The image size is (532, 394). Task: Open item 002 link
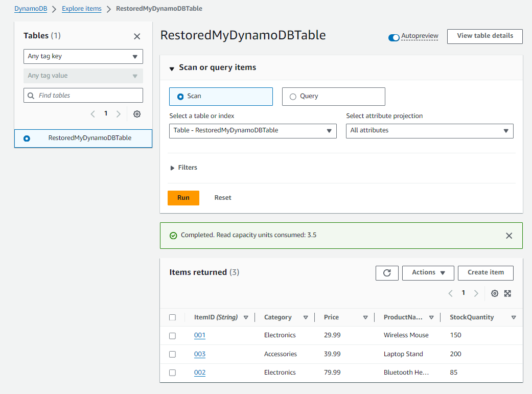tap(199, 373)
